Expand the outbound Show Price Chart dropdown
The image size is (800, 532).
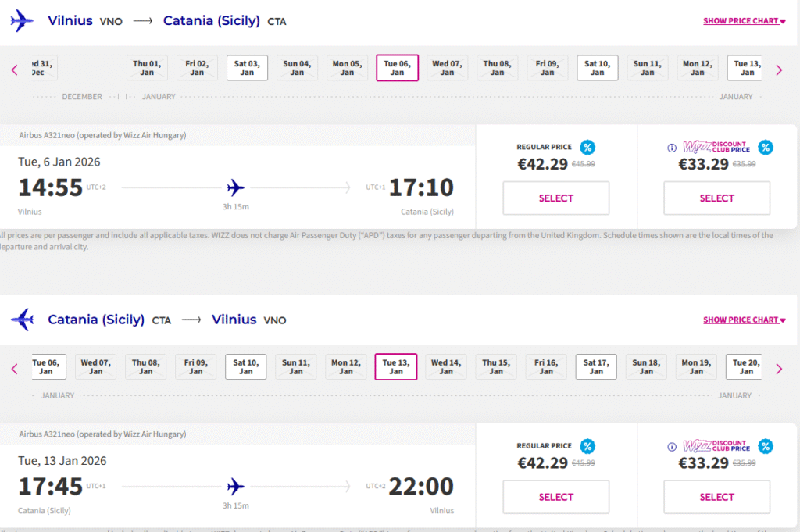point(744,21)
